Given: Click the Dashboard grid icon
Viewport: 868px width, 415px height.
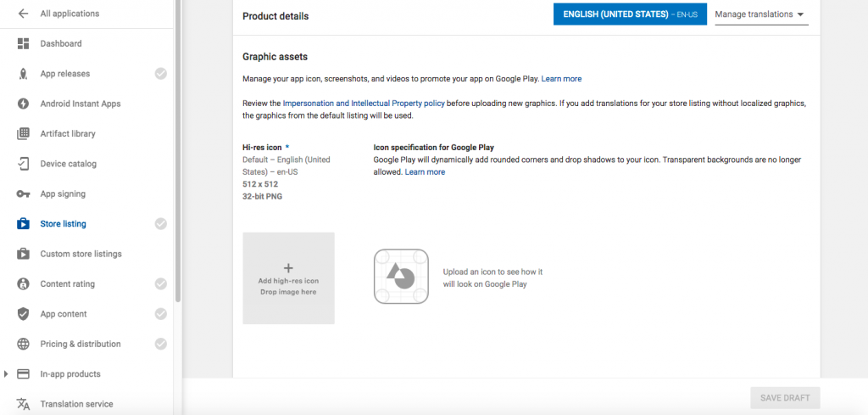Looking at the screenshot, I should pyautogui.click(x=23, y=43).
